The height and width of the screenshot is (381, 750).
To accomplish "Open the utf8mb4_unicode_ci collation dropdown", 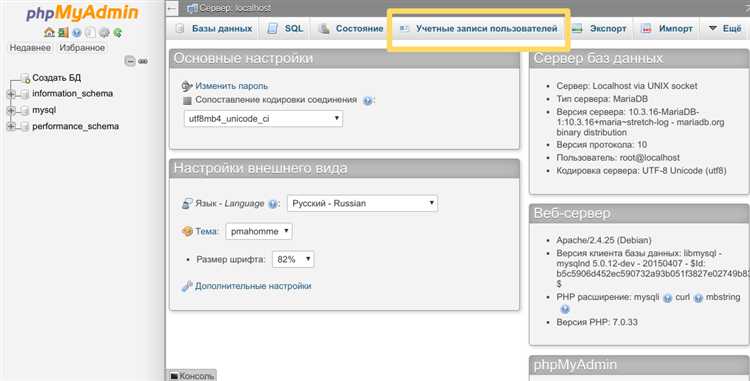I will 263,119.
